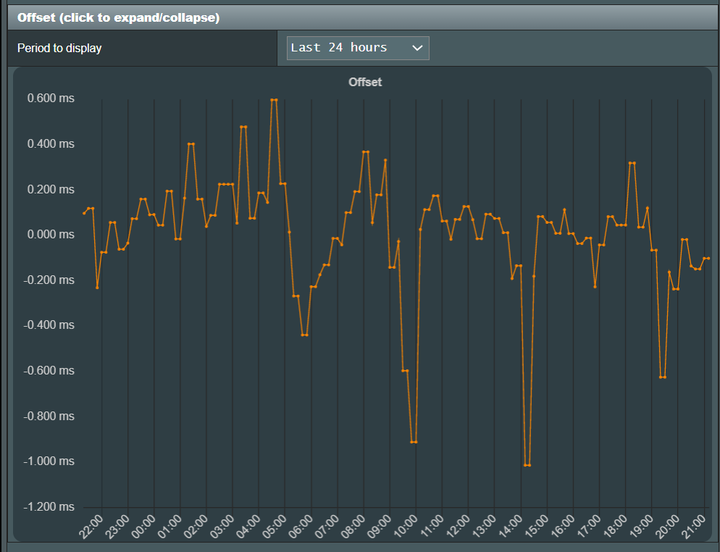The width and height of the screenshot is (720, 552).
Task: Click the 10:00 x-axis label
Action: pyautogui.click(x=405, y=526)
